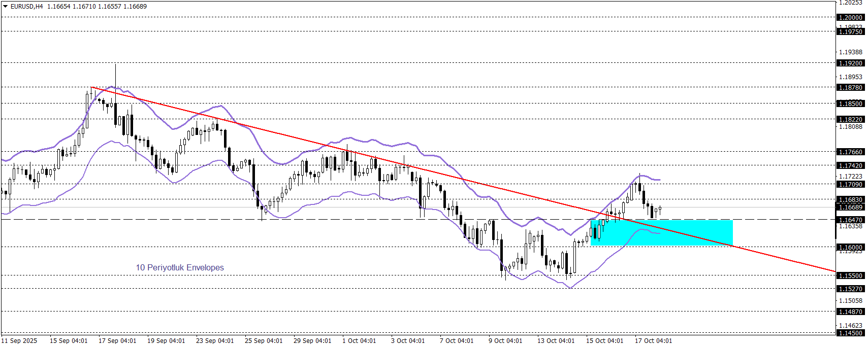Viewport: 868px width, 347px height.
Task: Click the 15 Oct 04:01 time label
Action: 605,340
